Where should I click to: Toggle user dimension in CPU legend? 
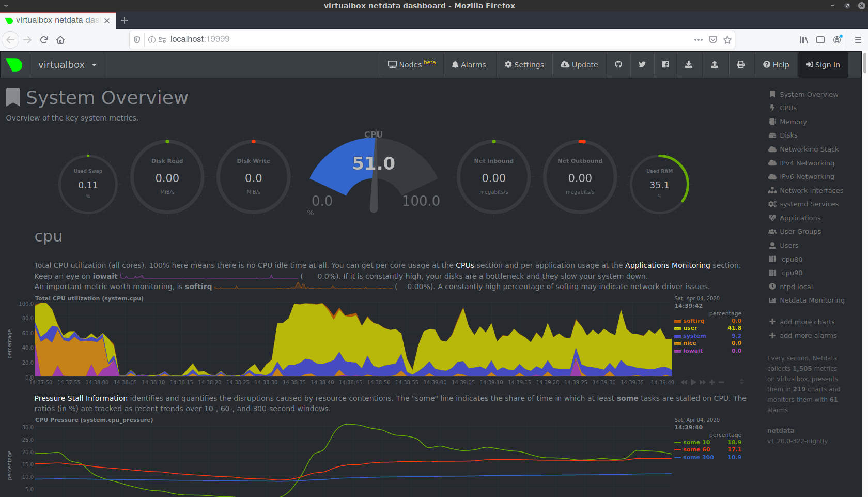pyautogui.click(x=690, y=328)
